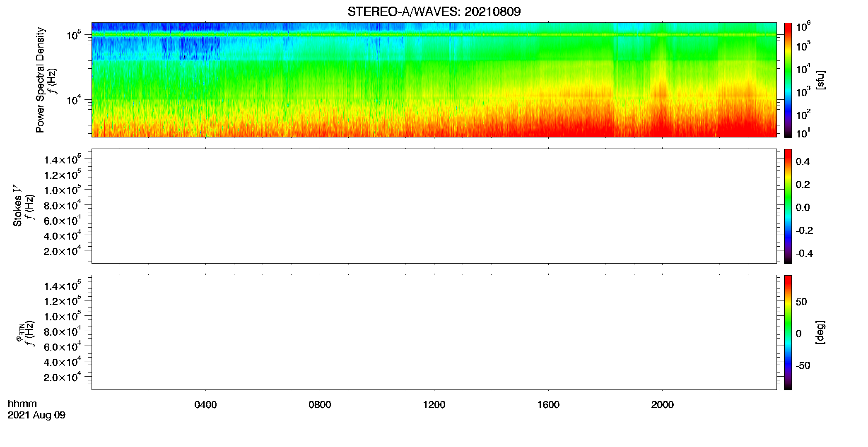868x447 pixels.
Task: Click the 1200 time axis label
Action: click(x=434, y=405)
